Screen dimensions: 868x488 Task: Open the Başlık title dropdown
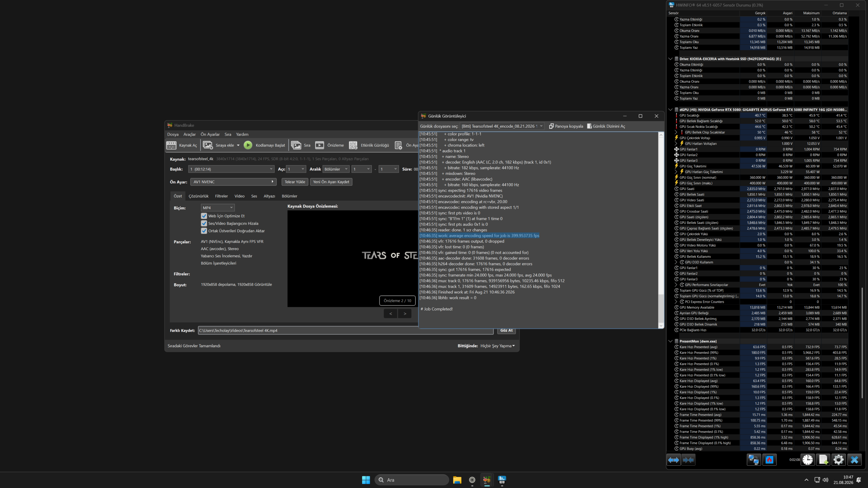[x=231, y=169]
